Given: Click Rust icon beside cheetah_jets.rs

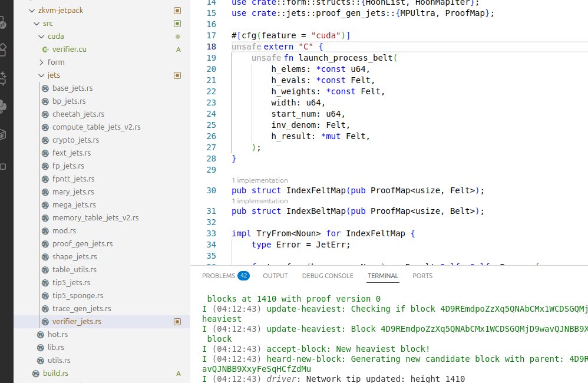Looking at the screenshot, I should tap(45, 114).
